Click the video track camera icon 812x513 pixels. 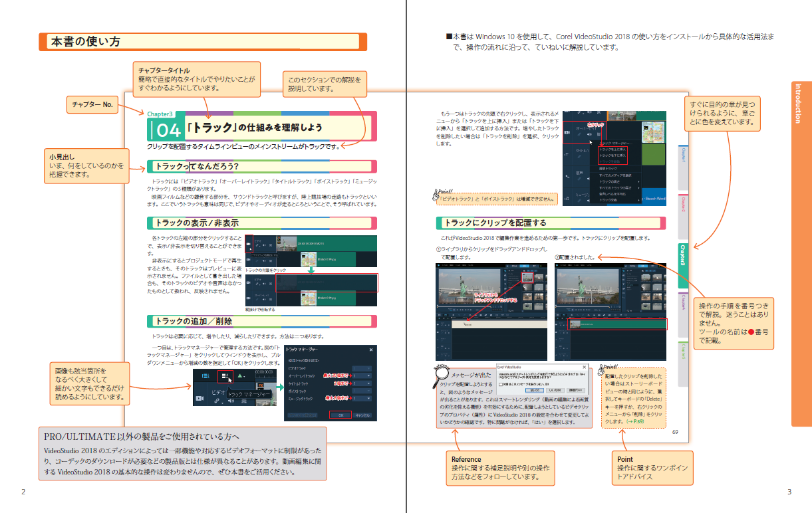pos(199,399)
